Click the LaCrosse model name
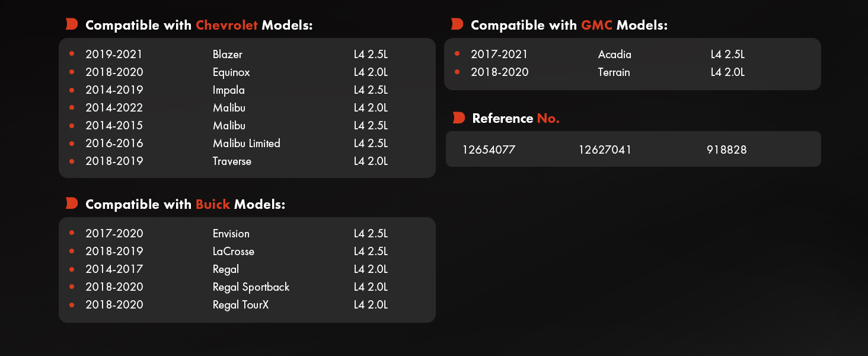The width and height of the screenshot is (868, 356). coord(234,252)
